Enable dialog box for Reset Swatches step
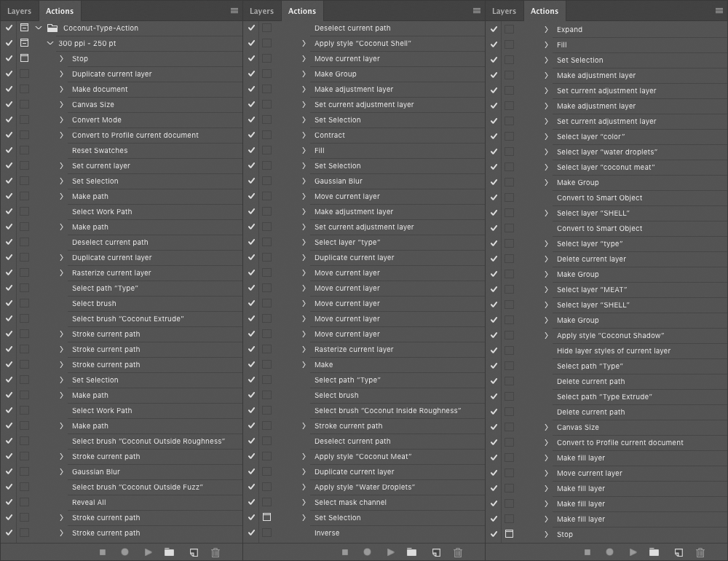728x561 pixels. [25, 150]
